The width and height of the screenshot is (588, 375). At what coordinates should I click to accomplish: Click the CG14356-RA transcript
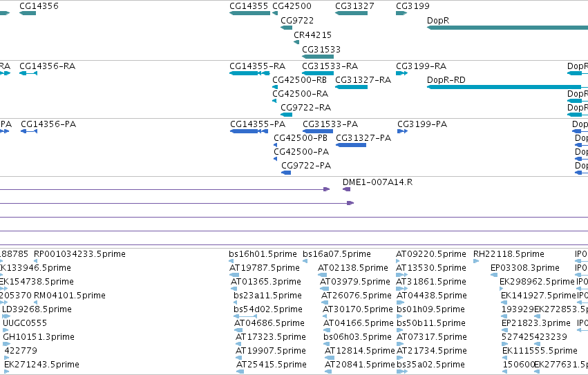pyautogui.click(x=28, y=73)
